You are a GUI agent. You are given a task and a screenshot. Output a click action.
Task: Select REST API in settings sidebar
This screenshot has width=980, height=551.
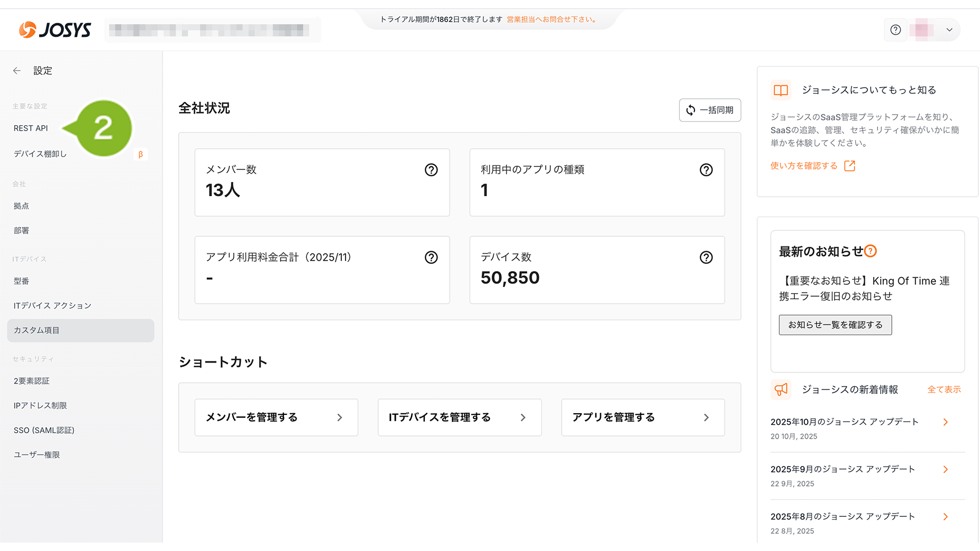coord(31,128)
